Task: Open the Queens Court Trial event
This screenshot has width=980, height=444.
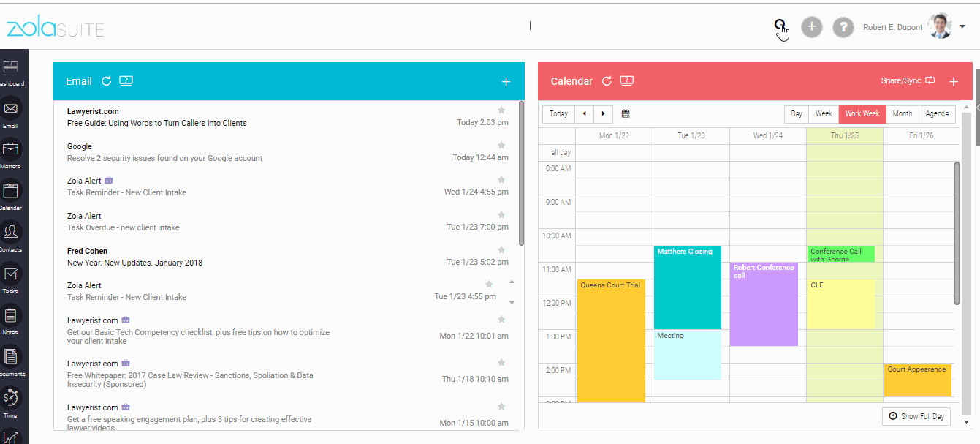Action: pyautogui.click(x=611, y=340)
